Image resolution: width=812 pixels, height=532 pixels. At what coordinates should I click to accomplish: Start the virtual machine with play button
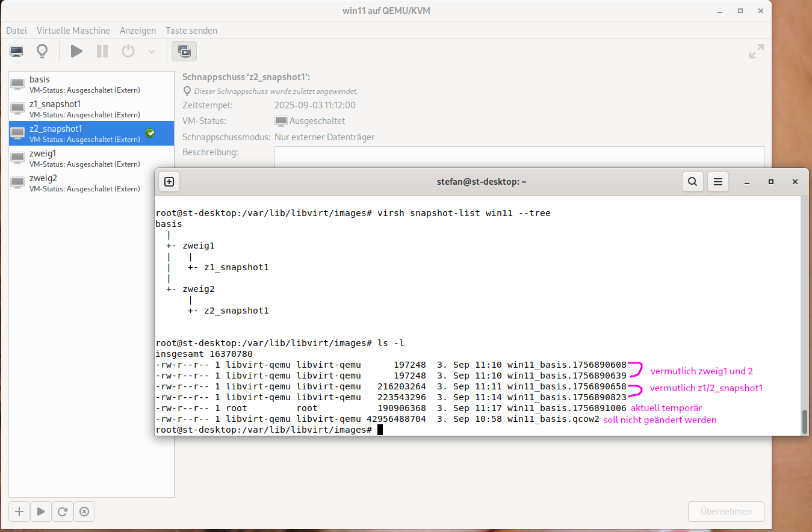point(76,52)
